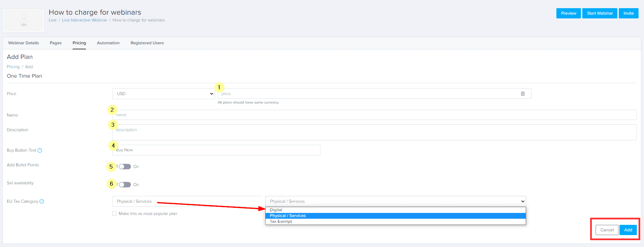Click the name input field
644x247 pixels.
pyautogui.click(x=374, y=115)
